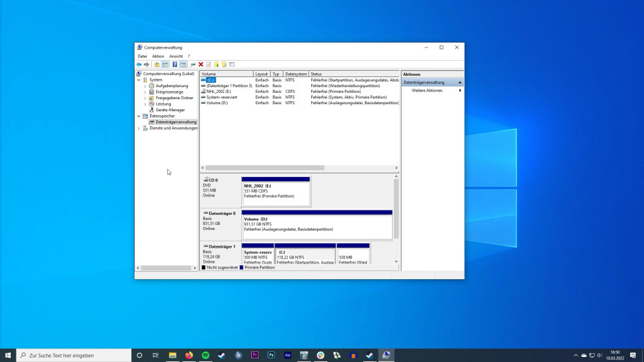Click the blue help icon in toolbar
644x362 pixels.
tap(175, 64)
